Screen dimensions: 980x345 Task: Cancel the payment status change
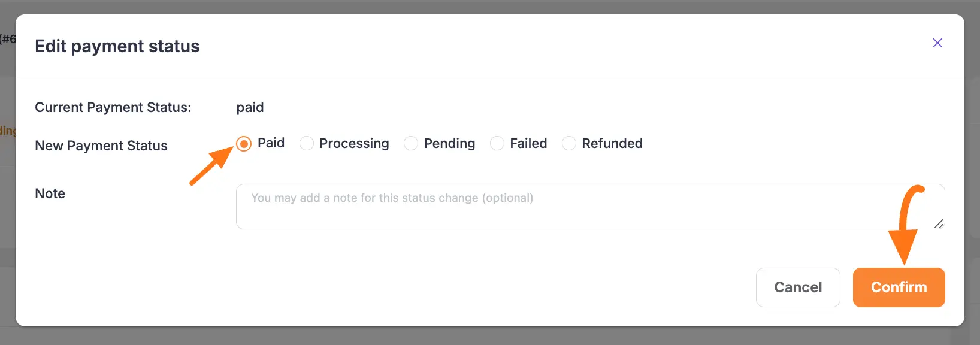(x=798, y=287)
